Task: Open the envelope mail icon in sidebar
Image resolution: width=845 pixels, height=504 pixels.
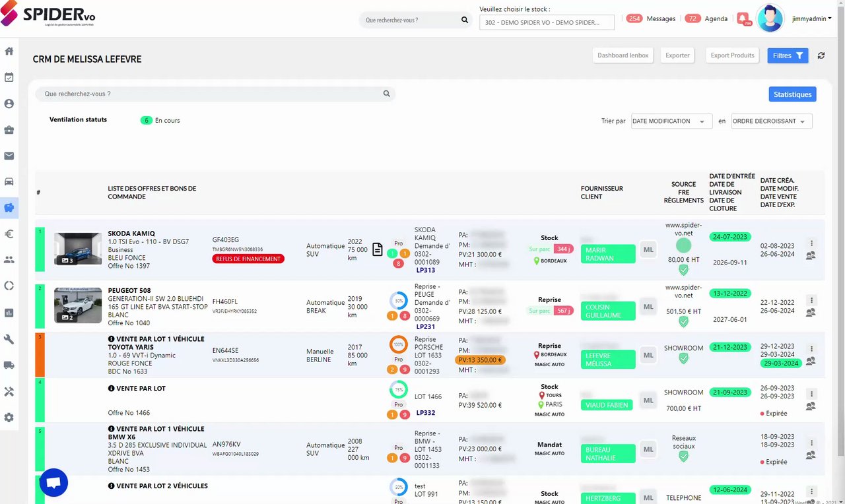Action: 9,156
